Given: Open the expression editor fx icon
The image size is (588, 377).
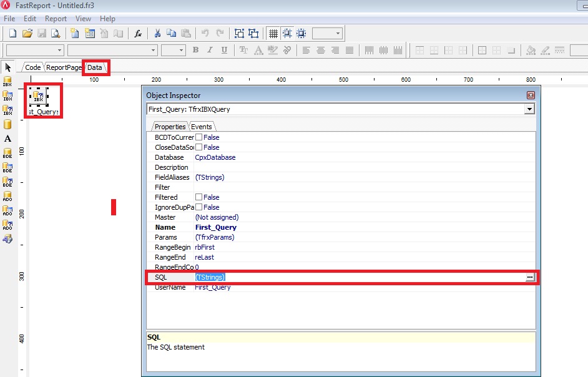Looking at the screenshot, I should (x=138, y=34).
